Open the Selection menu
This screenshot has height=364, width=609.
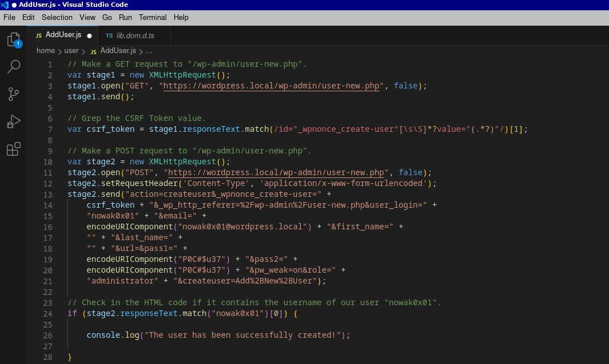click(57, 18)
